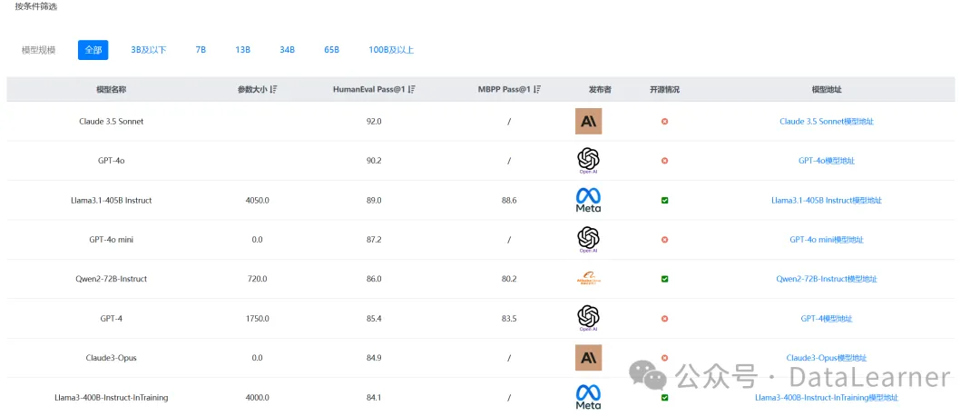The height and width of the screenshot is (416, 980).
Task: Click MBPP score 88.6
Action: [509, 200]
